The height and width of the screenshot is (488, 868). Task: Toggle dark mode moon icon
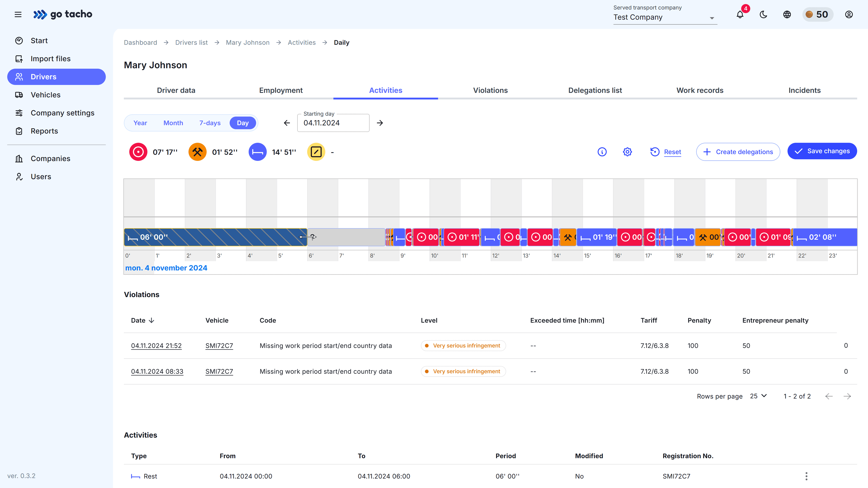(x=764, y=14)
